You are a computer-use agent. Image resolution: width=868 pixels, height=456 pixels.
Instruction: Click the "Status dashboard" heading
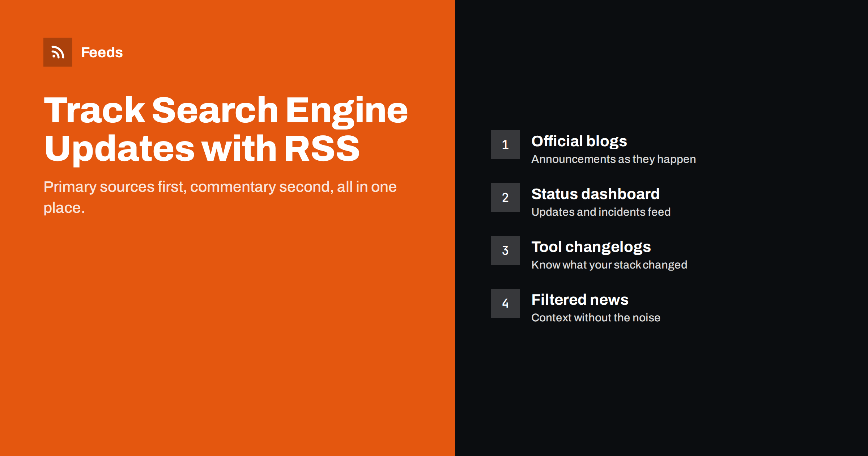coord(595,194)
